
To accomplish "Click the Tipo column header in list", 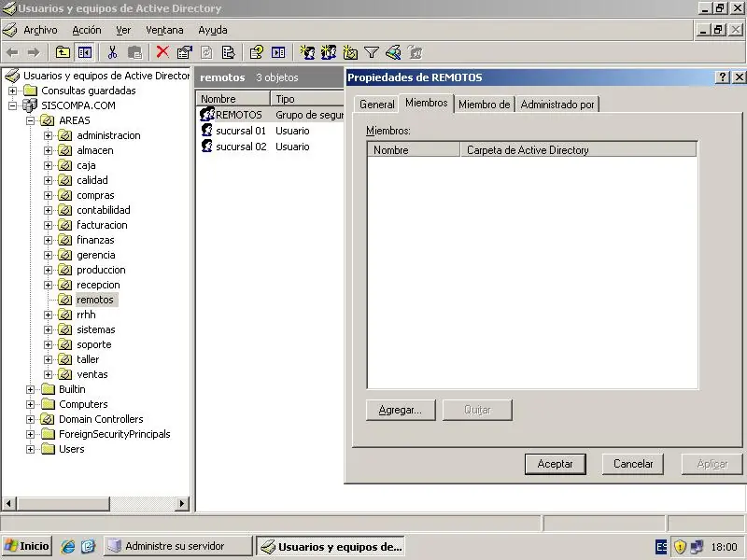I will click(x=307, y=99).
